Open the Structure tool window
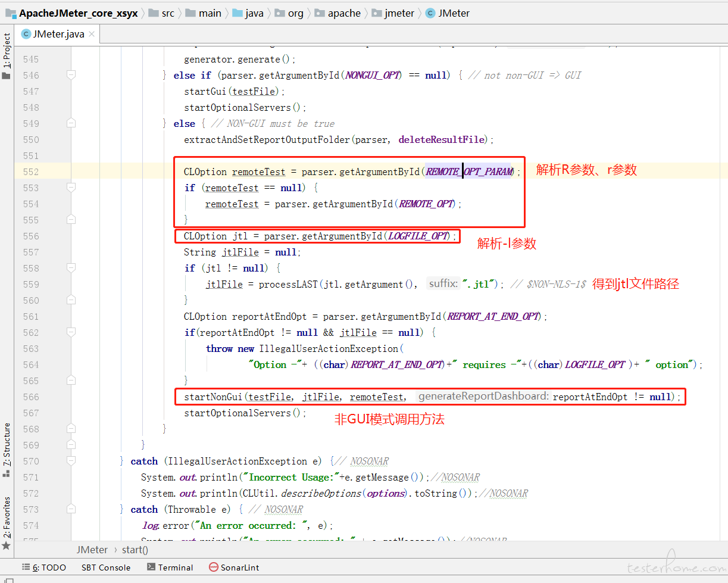This screenshot has height=583, width=728. [x=7, y=450]
